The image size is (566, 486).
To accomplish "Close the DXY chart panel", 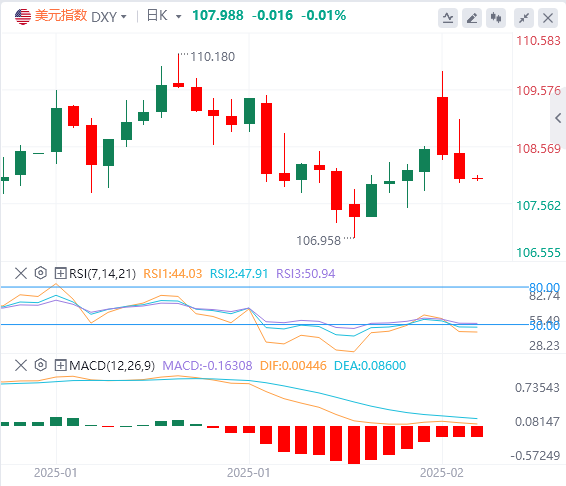I will click(x=548, y=18).
